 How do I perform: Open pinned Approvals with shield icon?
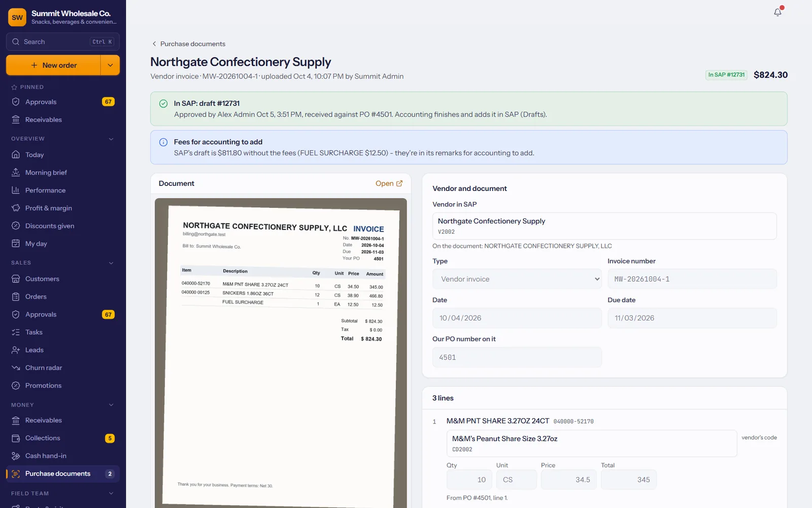[x=63, y=102]
